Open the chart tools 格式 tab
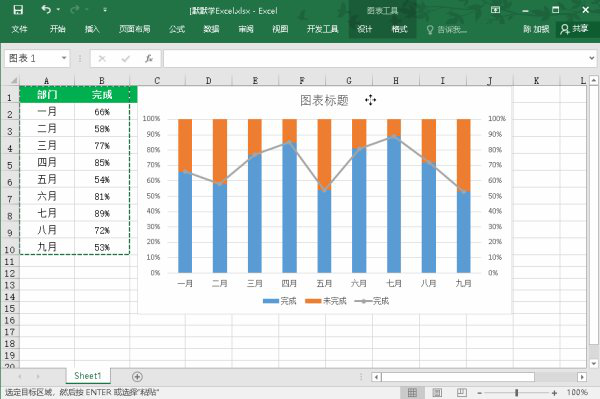The height and width of the screenshot is (399, 600). pyautogui.click(x=399, y=29)
